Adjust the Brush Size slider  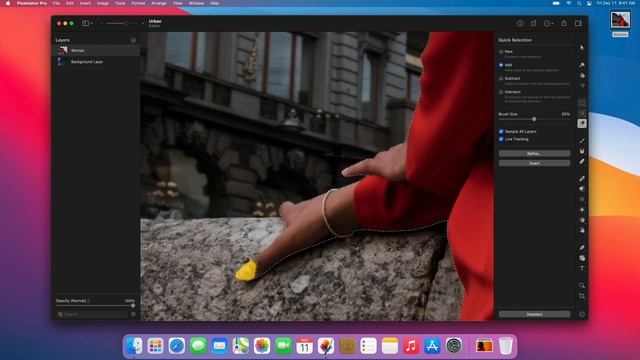[x=534, y=119]
